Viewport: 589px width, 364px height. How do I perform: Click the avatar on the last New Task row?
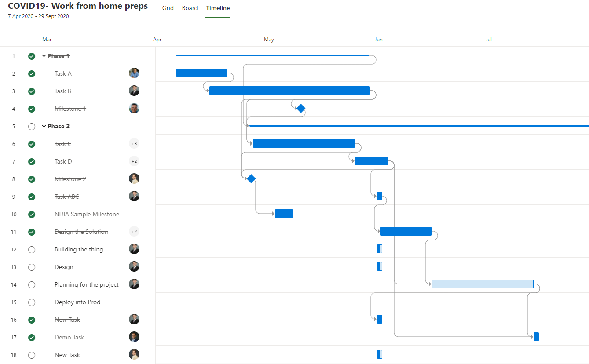coord(134,355)
